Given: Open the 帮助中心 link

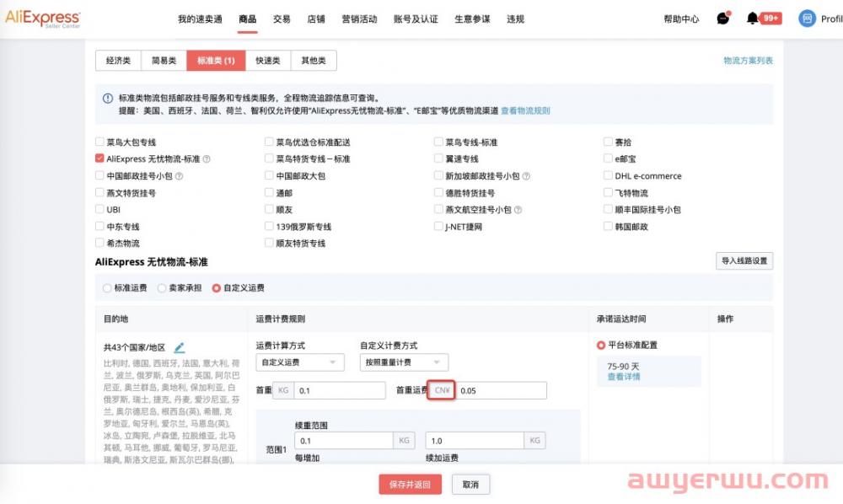Looking at the screenshot, I should click(x=681, y=19).
